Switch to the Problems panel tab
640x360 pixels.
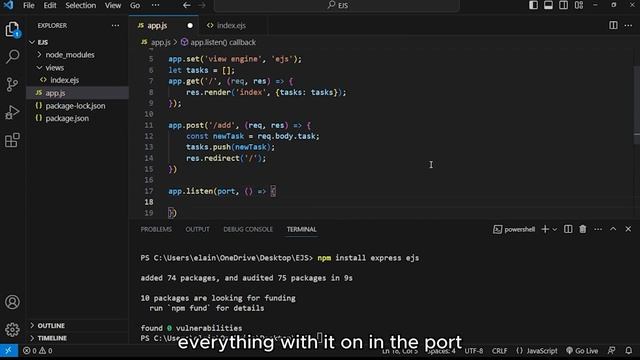pos(156,229)
